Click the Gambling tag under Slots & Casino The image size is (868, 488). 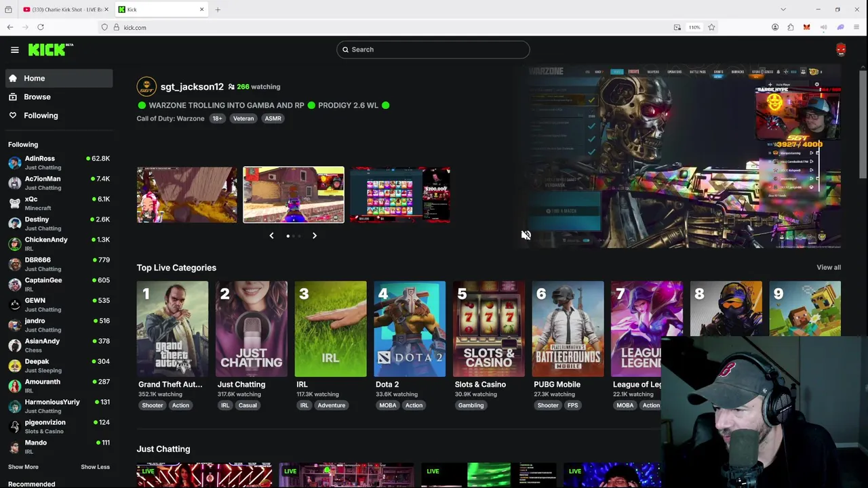point(471,405)
